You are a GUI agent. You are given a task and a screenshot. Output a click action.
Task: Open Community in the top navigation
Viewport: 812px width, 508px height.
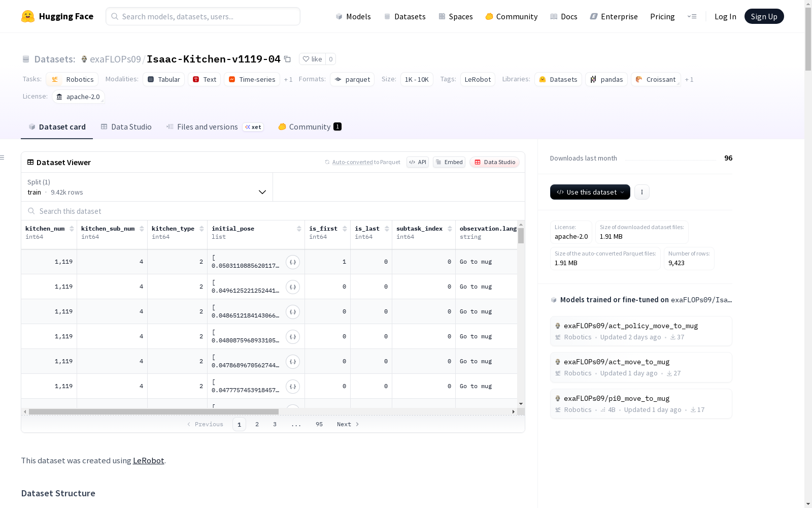(511, 16)
